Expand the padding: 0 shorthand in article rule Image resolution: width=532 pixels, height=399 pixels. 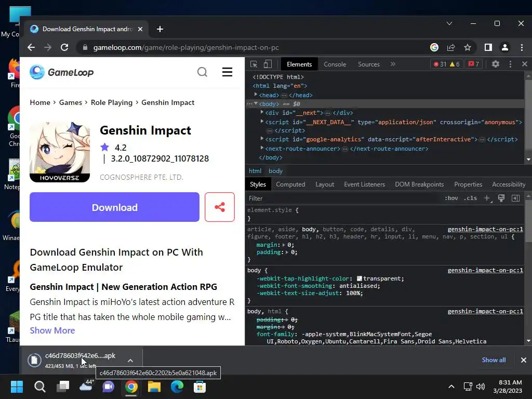coord(287,252)
